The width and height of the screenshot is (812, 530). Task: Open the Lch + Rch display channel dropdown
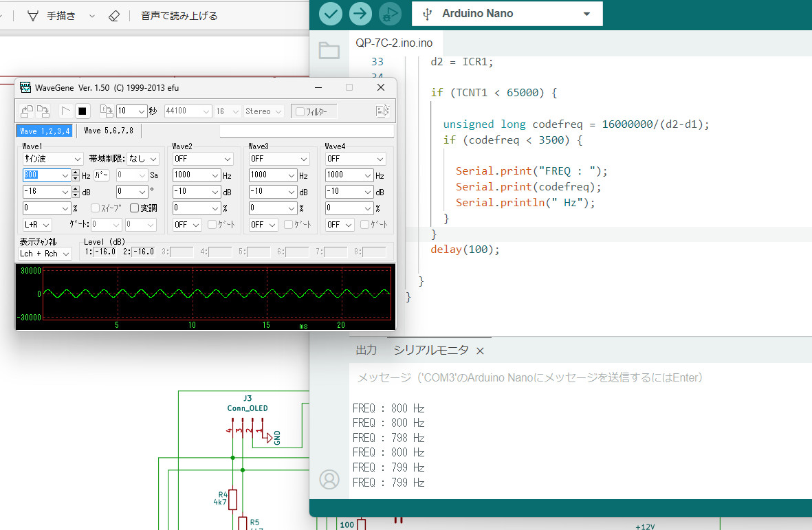coord(45,254)
